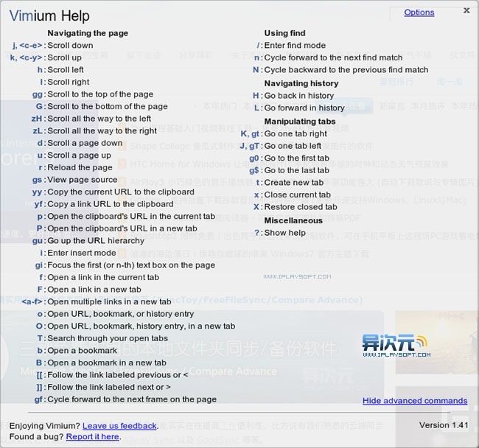
Task: Click 'Go up the URL hierarchy' text
Action: pyautogui.click(x=96, y=241)
